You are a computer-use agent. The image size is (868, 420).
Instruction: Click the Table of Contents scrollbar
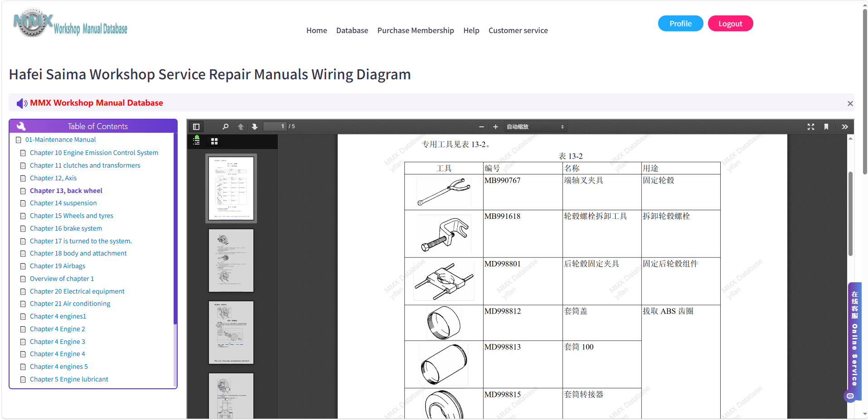[x=175, y=229]
